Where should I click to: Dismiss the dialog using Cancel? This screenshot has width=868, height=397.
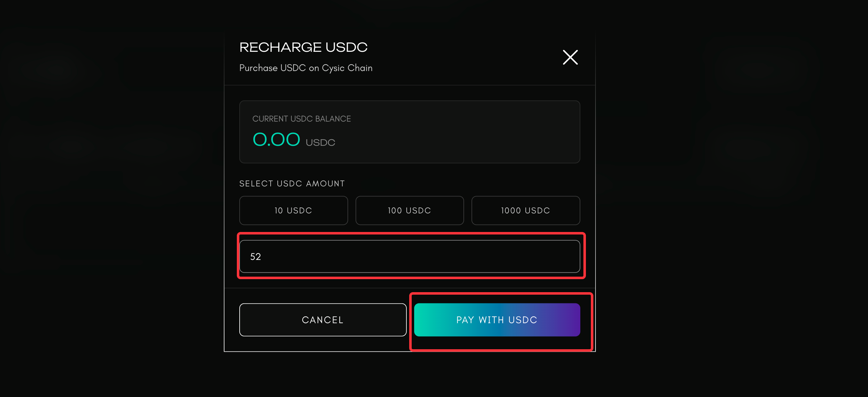[x=322, y=320]
